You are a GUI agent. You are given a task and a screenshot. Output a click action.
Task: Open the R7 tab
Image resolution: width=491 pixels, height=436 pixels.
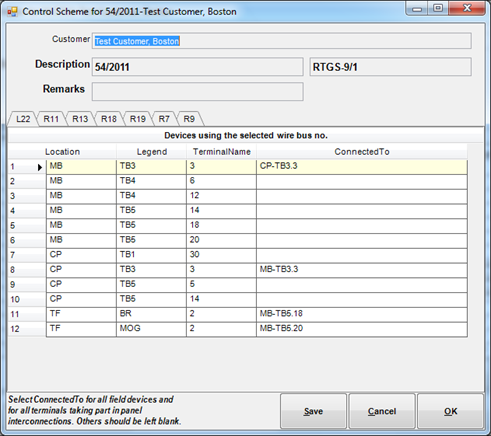tap(164, 119)
